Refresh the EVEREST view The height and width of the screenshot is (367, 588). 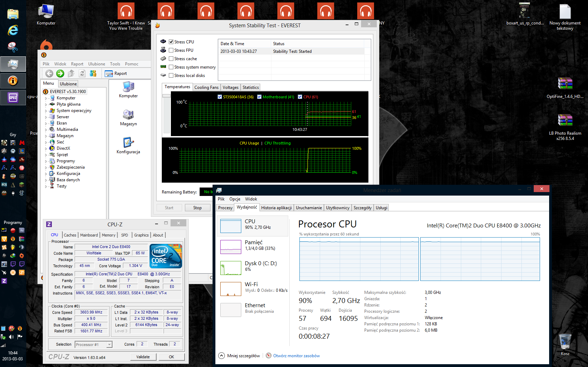[x=82, y=73]
